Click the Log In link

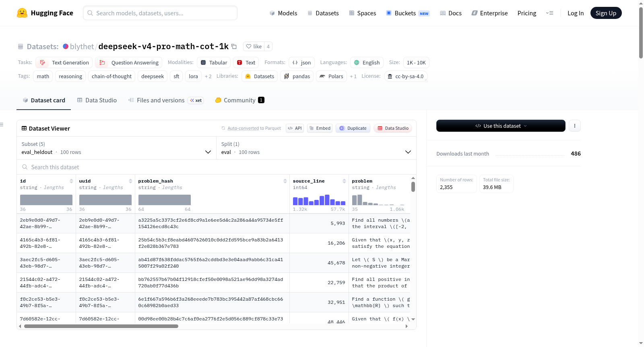tap(576, 13)
